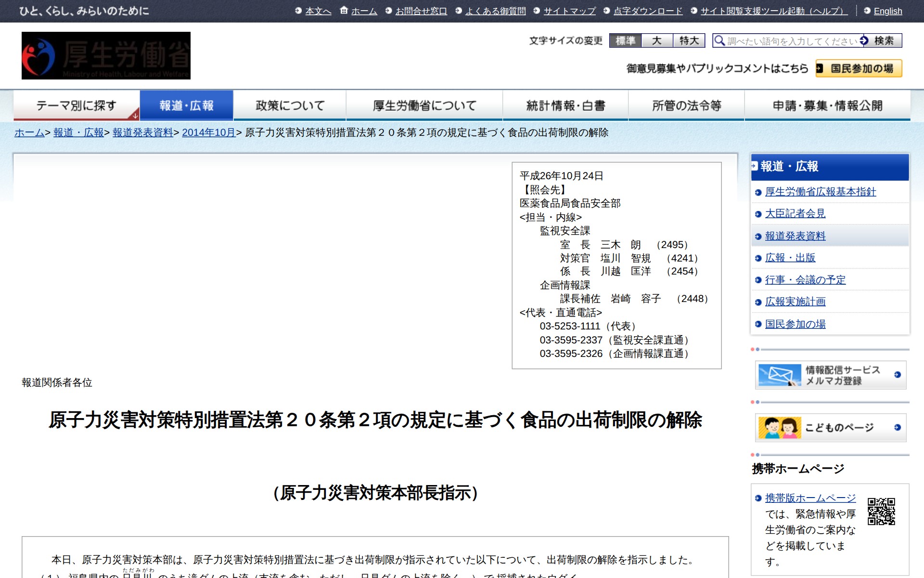Click the circular arrow on the mail magazine banner
The width and height of the screenshot is (924, 578).
coord(896,375)
